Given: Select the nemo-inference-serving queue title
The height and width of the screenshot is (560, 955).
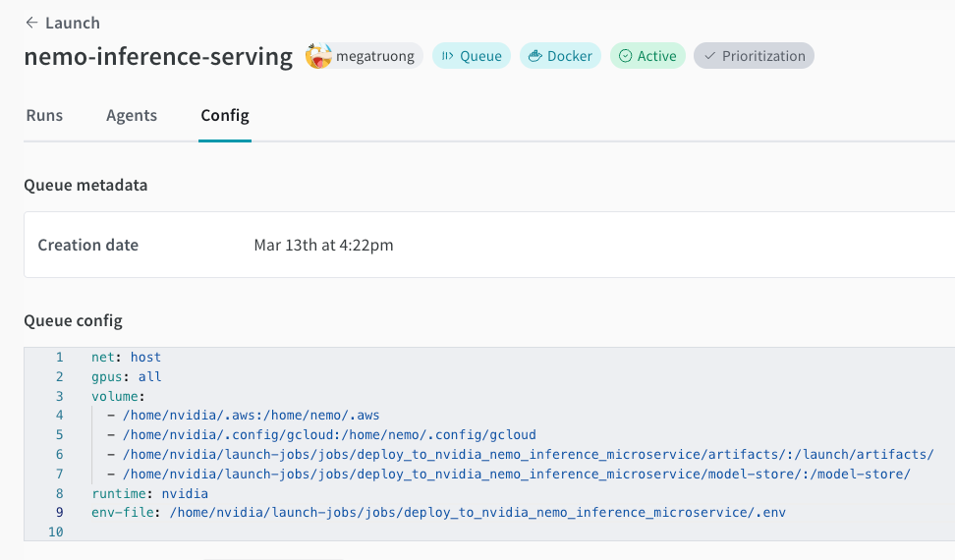Looking at the screenshot, I should click(158, 57).
